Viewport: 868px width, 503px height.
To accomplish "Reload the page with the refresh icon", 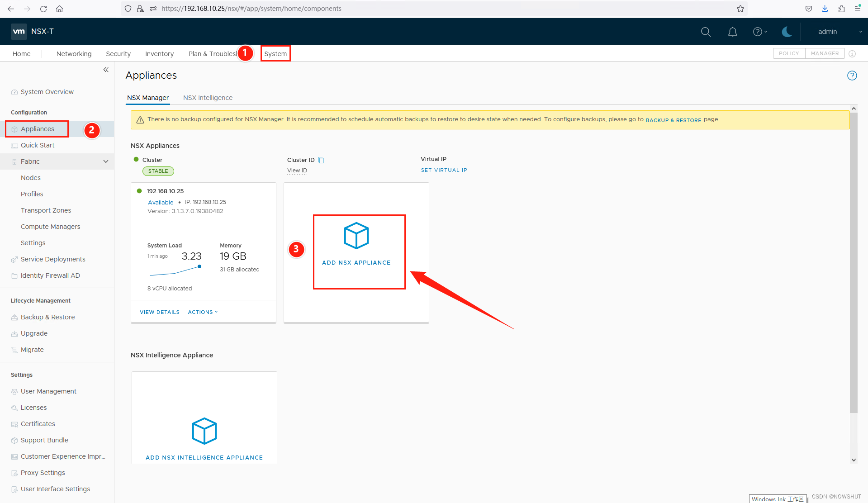I will 43,9.
